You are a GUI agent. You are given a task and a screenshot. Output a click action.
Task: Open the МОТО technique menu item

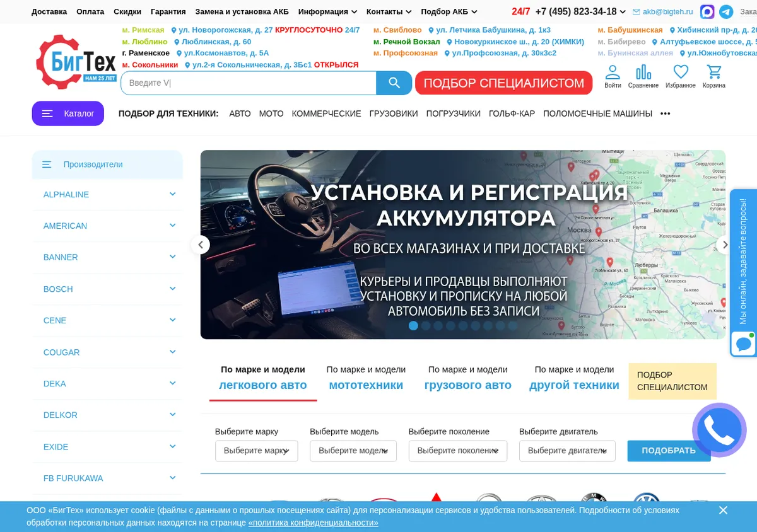point(271,113)
